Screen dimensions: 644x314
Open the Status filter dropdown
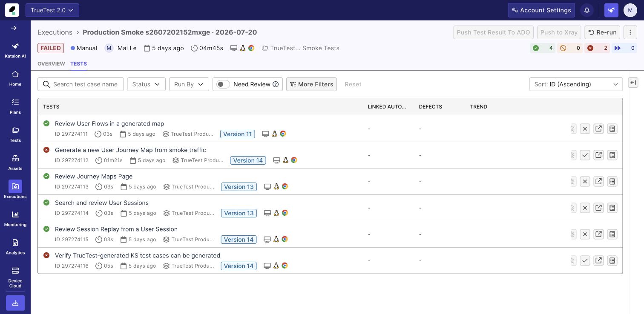(x=146, y=84)
